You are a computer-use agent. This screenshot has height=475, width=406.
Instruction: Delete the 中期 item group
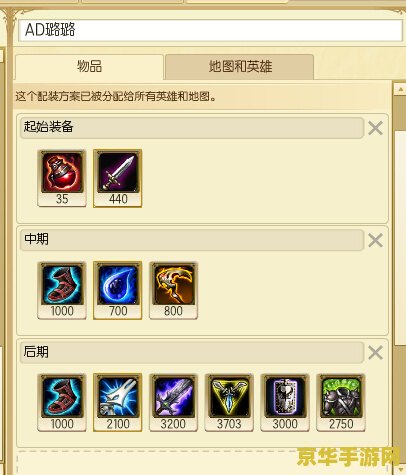[x=375, y=240]
